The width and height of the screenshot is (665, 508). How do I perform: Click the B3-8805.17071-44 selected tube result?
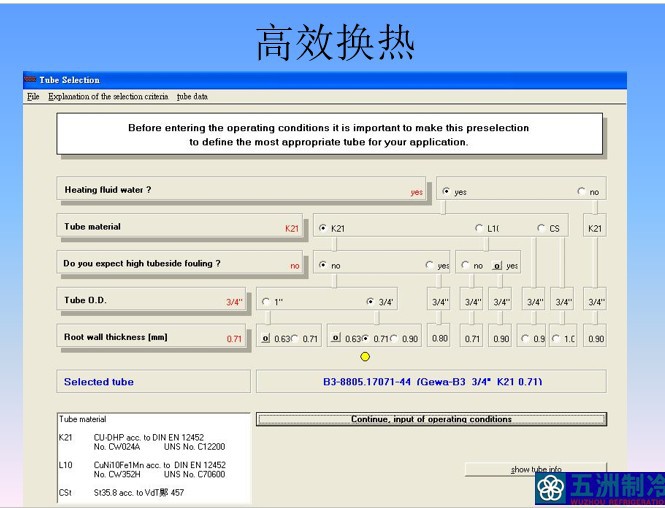[432, 382]
